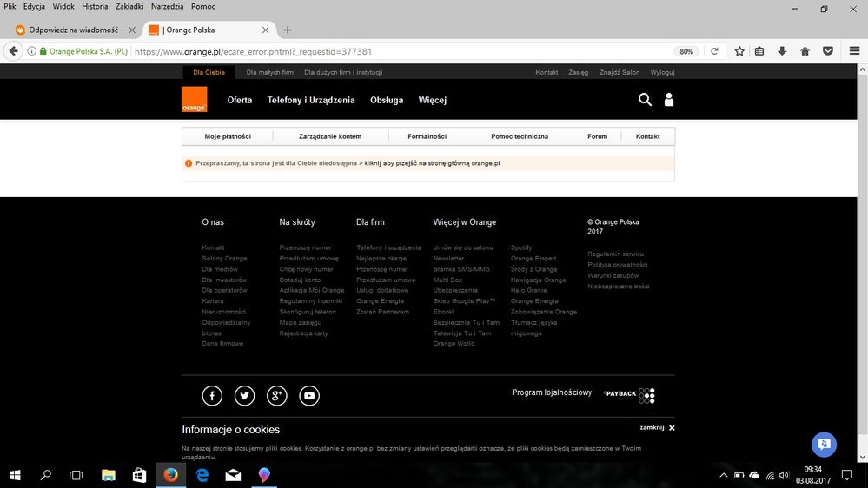
Task: Open the YouTube social icon
Action: tap(309, 396)
